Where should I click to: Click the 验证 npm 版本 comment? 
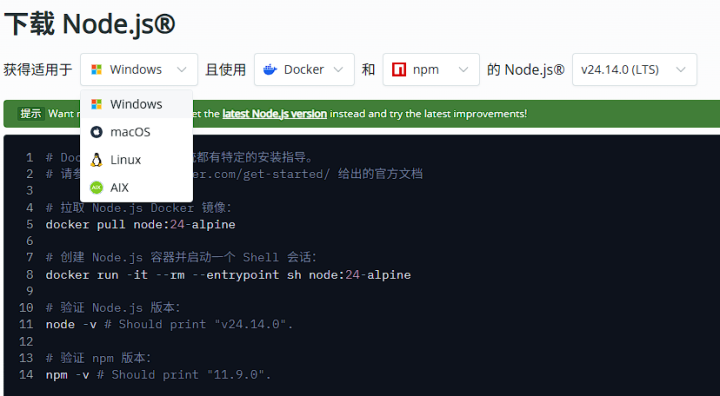tap(99, 358)
